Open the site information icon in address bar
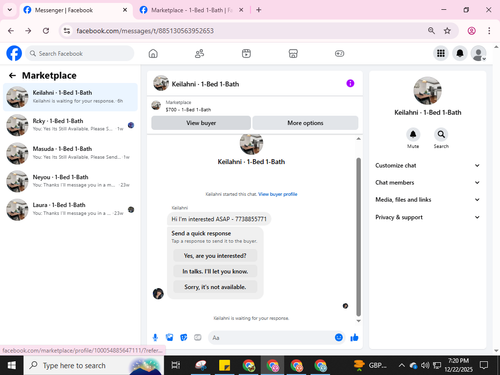The width and height of the screenshot is (500, 375). (67, 31)
